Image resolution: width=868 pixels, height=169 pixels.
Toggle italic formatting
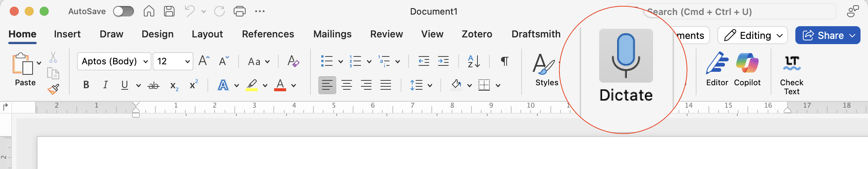(106, 85)
